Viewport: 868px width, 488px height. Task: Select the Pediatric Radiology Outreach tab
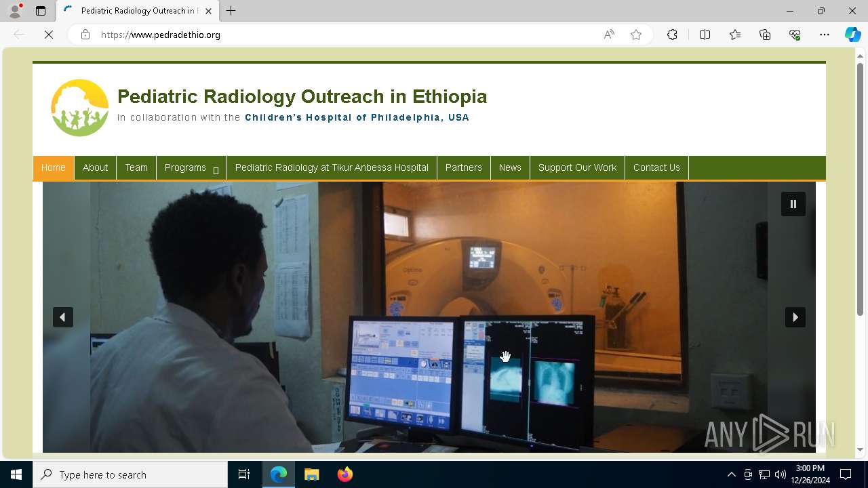pos(138,11)
